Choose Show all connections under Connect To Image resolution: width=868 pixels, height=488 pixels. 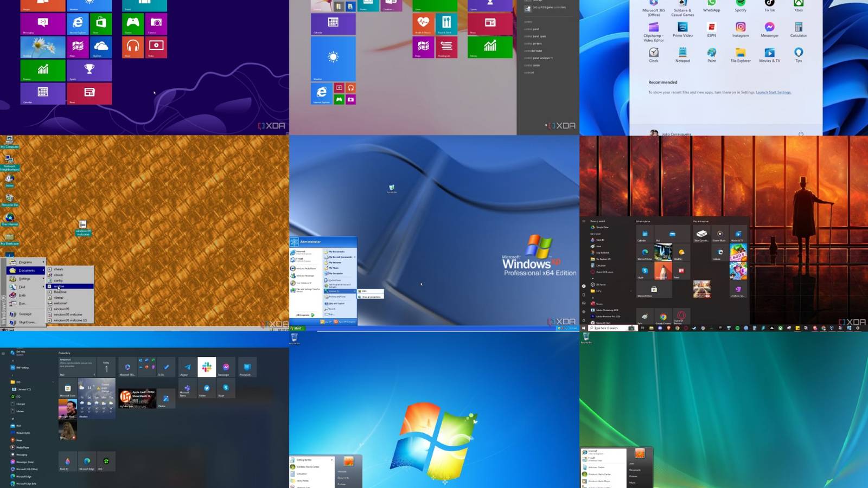(371, 297)
